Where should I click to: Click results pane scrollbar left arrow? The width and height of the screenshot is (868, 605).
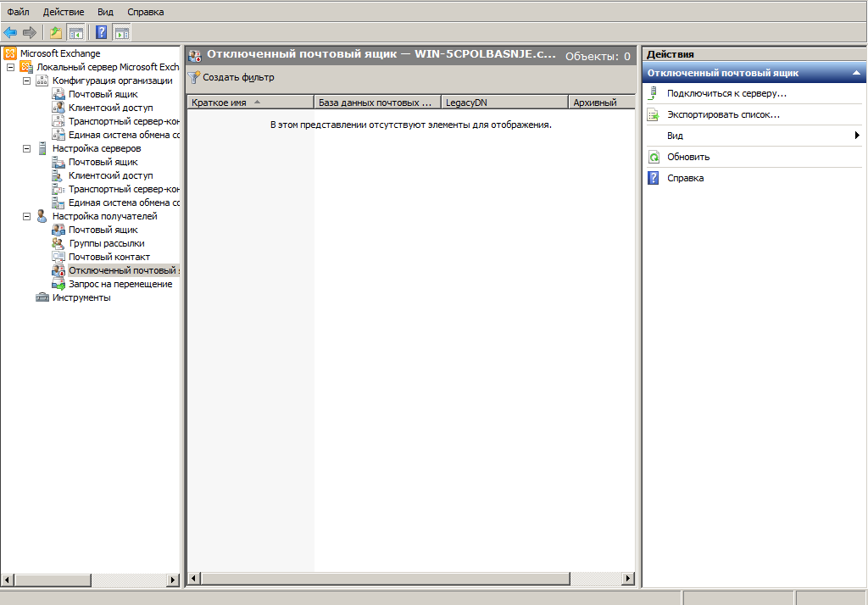coord(194,579)
